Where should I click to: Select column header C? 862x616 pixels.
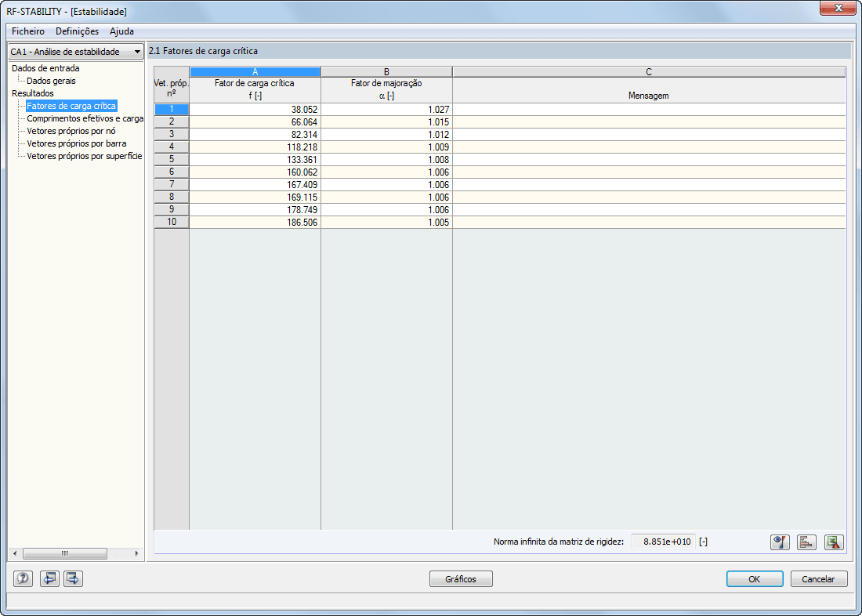(x=649, y=71)
